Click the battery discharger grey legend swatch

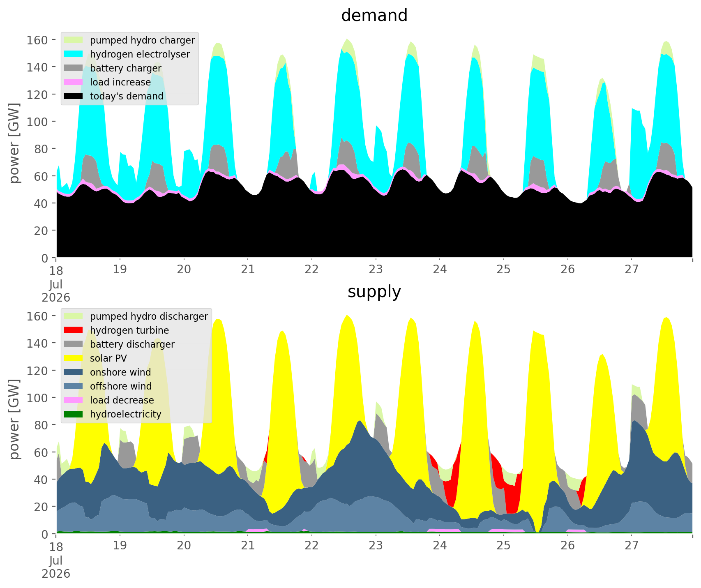(74, 344)
